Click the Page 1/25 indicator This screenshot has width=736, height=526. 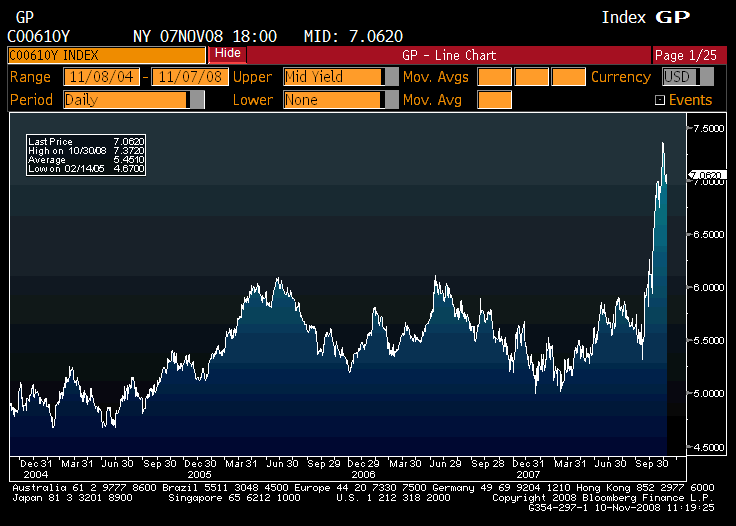coord(682,55)
